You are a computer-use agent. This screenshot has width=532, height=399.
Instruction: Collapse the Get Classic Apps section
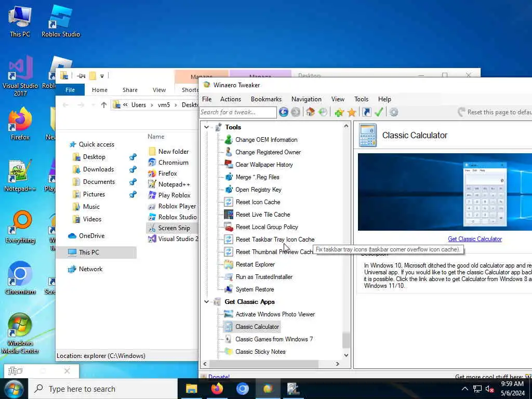coord(206,302)
